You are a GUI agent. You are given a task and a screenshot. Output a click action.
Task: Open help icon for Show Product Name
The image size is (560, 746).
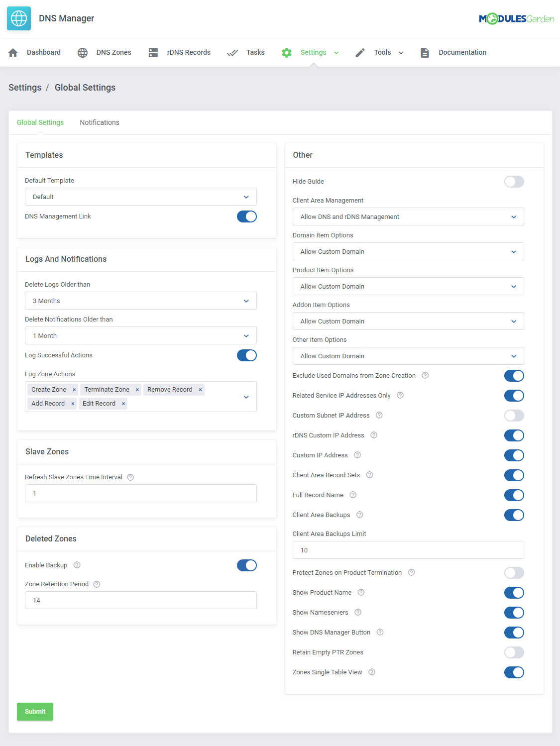[361, 593]
